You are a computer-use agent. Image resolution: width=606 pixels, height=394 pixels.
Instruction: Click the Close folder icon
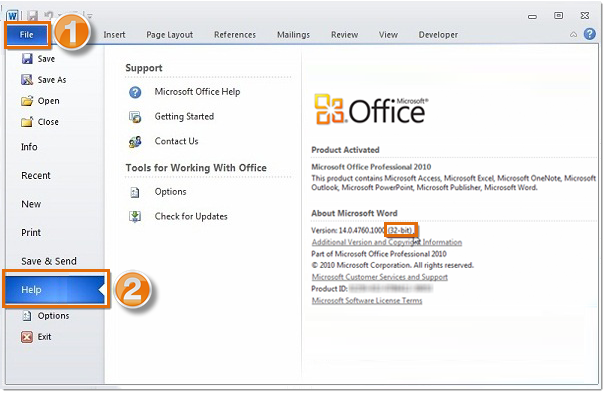[x=27, y=122]
